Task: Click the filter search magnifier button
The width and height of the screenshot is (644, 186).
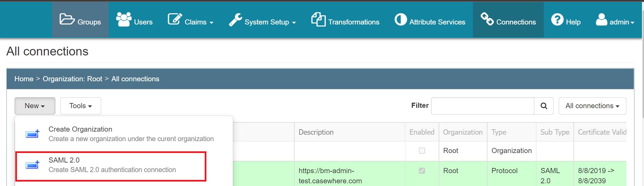Action: (x=544, y=106)
